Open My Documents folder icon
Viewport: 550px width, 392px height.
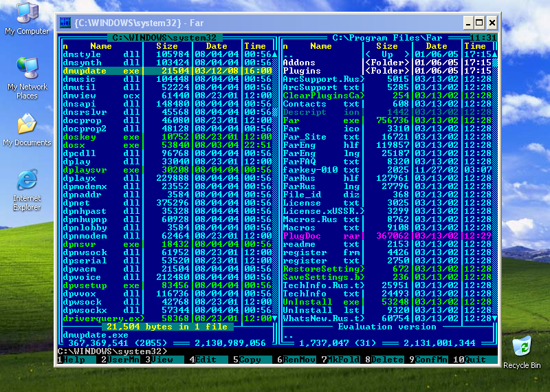click(x=27, y=128)
